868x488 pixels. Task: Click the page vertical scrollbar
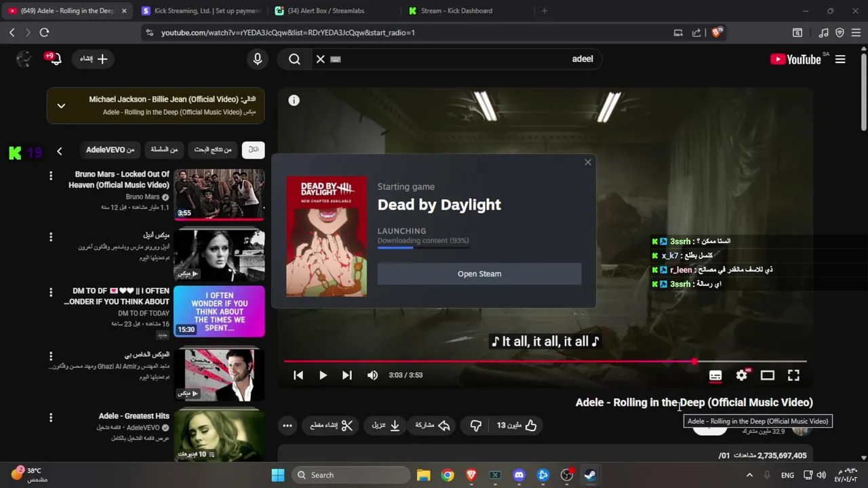[864, 92]
